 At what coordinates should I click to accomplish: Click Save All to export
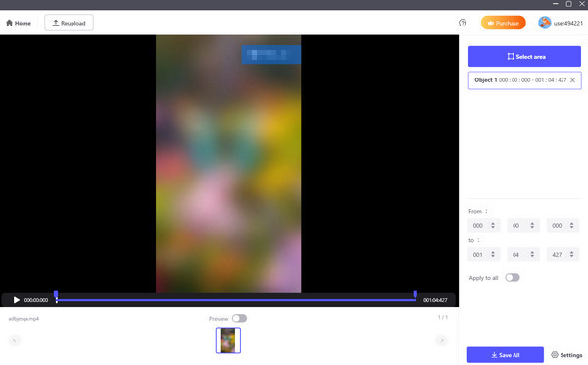click(505, 355)
